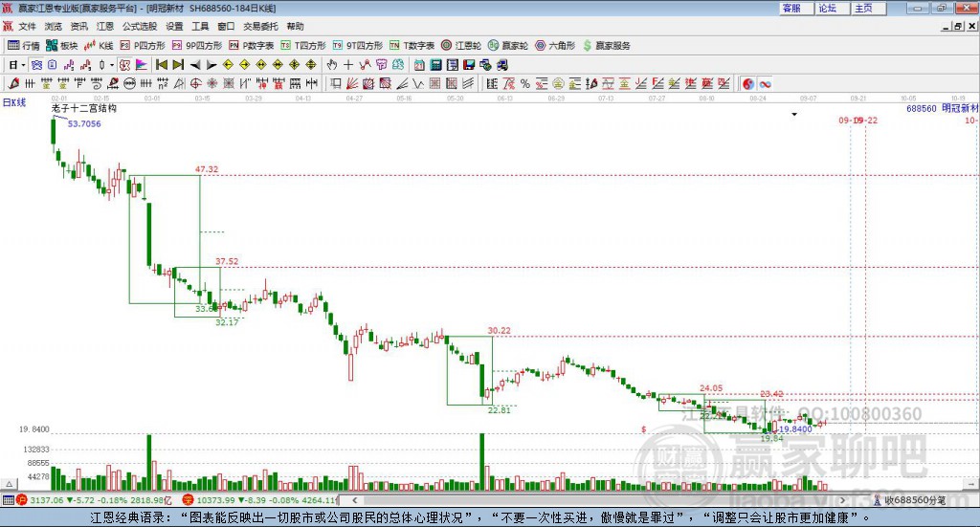This screenshot has width=980, height=527.
Task: Click the black right arrow step-forward icon
Action: [x=212, y=65]
